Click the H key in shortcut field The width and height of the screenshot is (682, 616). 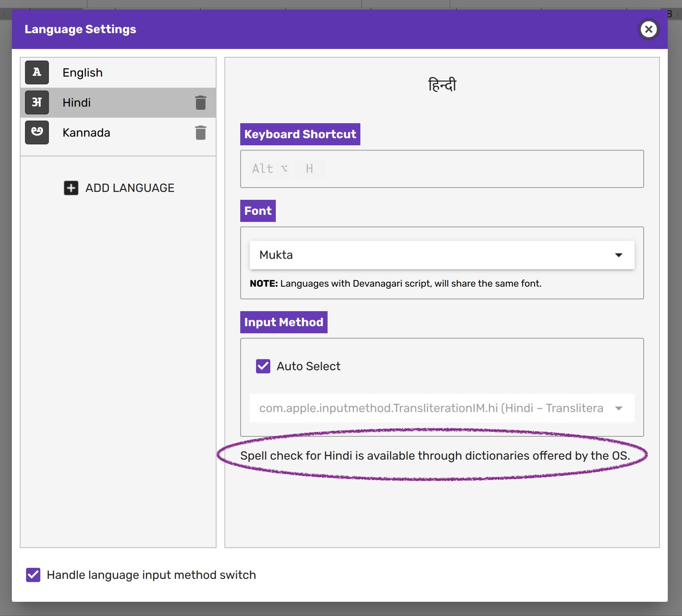pyautogui.click(x=309, y=169)
